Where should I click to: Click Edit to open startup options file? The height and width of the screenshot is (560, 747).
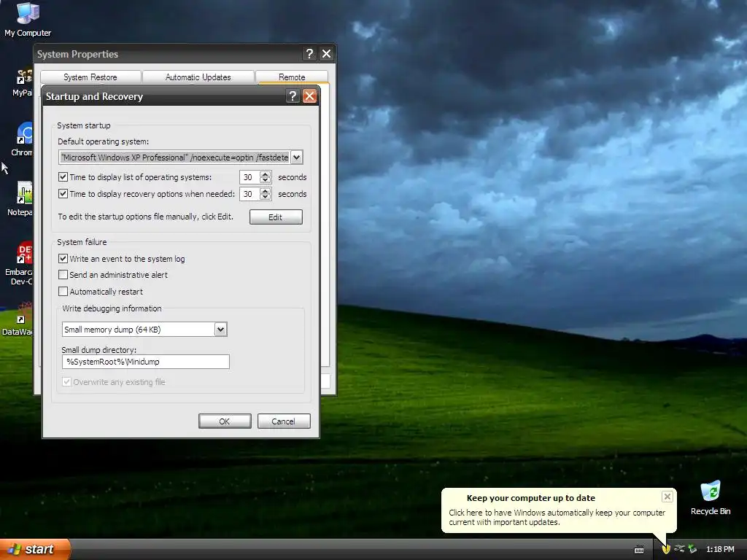coord(276,217)
